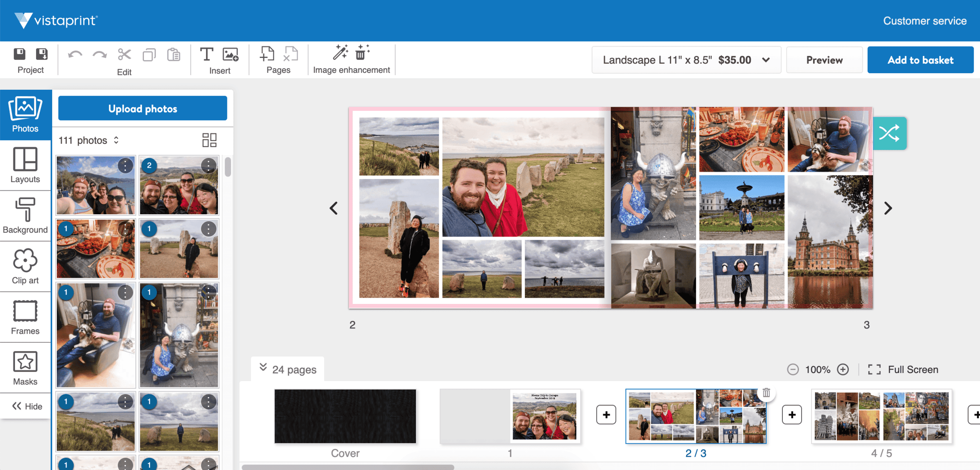
Task: Insert an image placeholder
Action: click(230, 54)
